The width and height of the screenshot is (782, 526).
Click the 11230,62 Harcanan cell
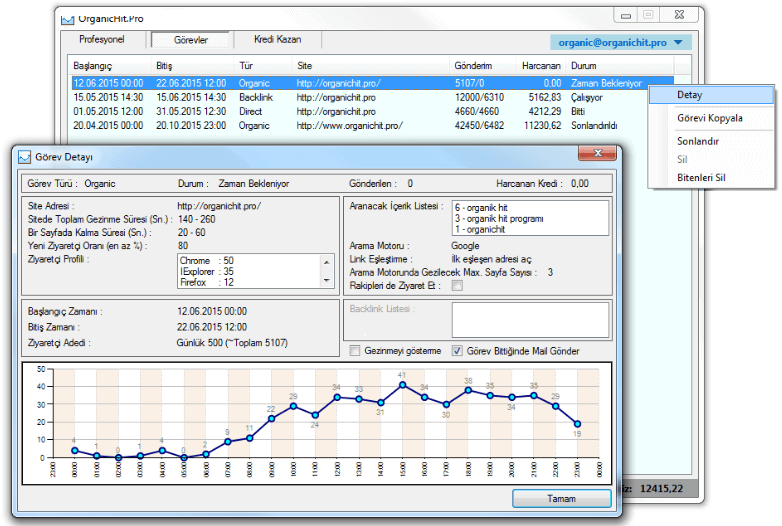542,126
